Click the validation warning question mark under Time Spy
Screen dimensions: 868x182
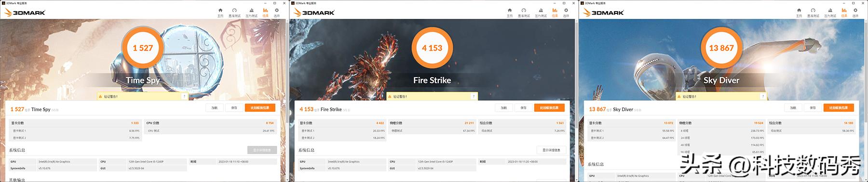tap(184, 96)
